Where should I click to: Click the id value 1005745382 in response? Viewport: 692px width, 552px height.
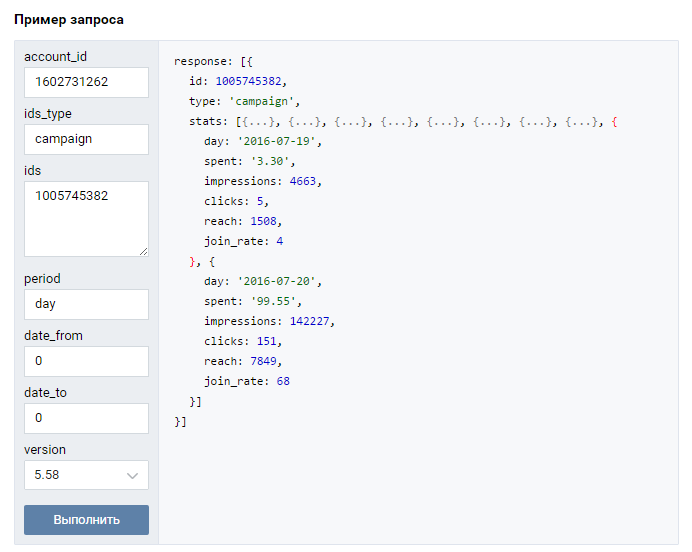[248, 81]
